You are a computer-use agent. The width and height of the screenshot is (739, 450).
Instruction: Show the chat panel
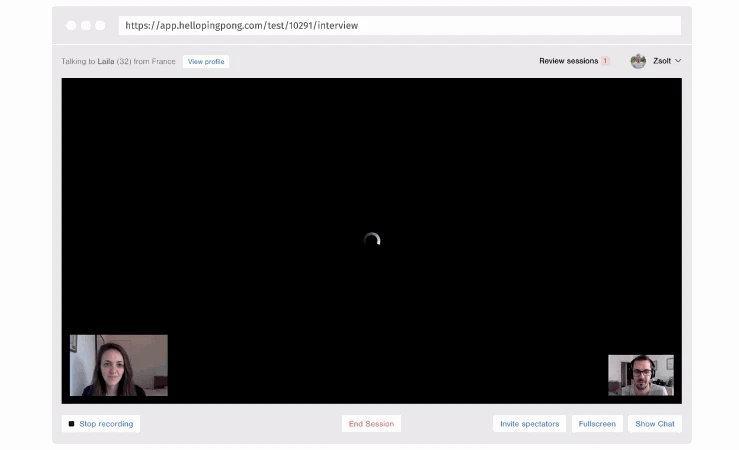coord(655,424)
